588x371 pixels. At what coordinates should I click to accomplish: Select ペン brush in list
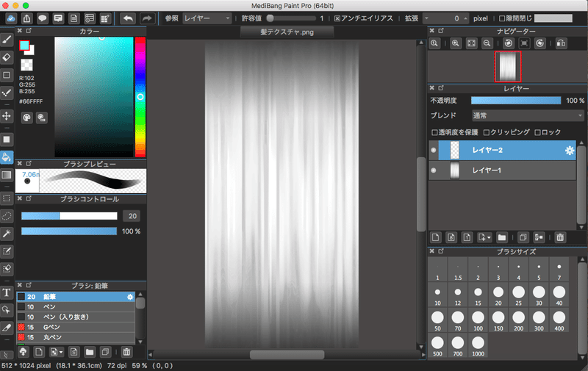pyautogui.click(x=76, y=307)
